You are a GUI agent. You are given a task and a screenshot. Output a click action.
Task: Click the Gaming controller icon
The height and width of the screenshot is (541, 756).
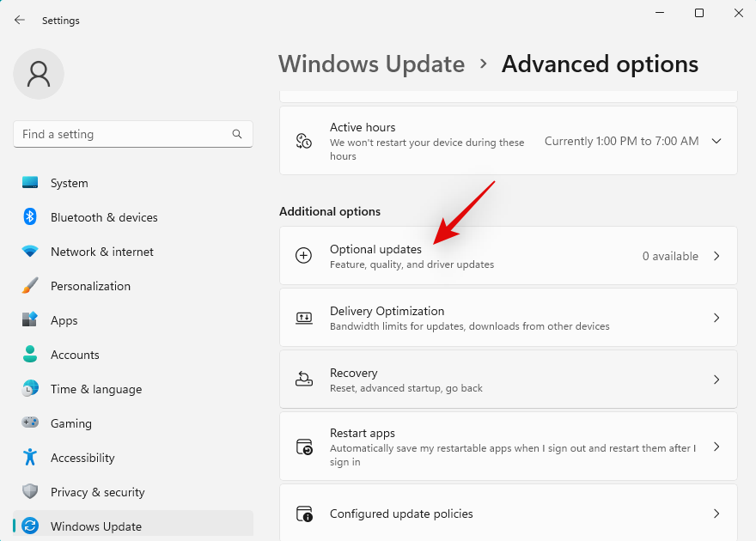click(x=30, y=422)
